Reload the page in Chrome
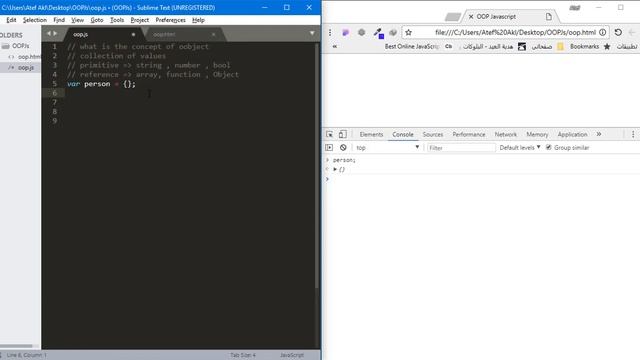The width and height of the screenshot is (640, 360). click(618, 32)
